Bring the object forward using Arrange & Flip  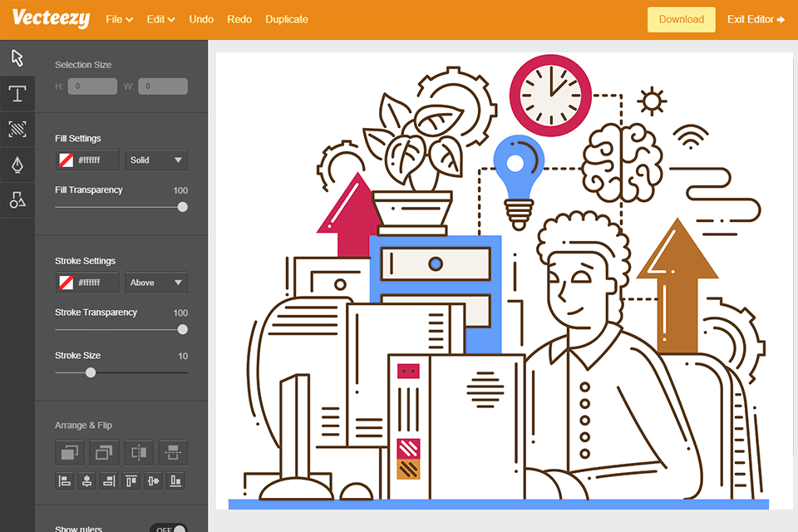(x=69, y=452)
